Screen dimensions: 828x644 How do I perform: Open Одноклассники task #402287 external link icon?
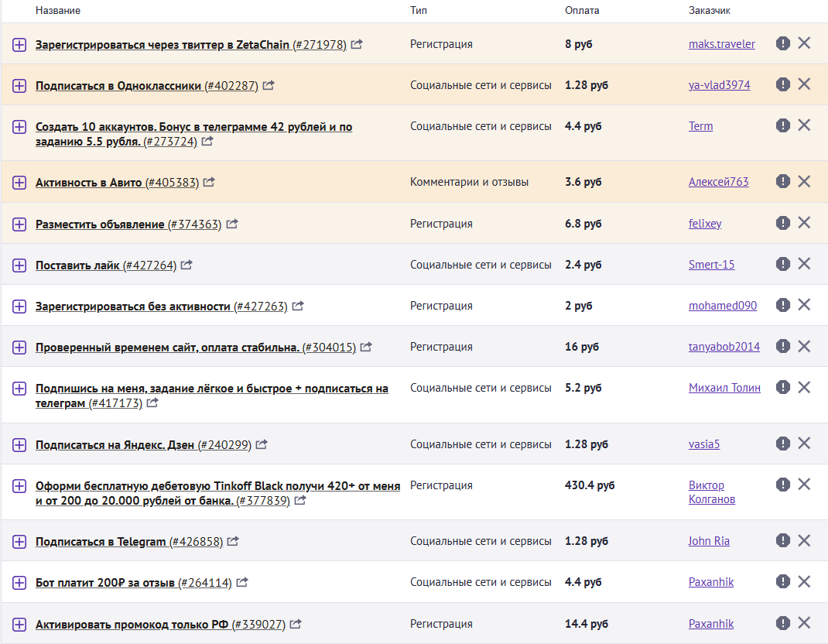(x=269, y=84)
